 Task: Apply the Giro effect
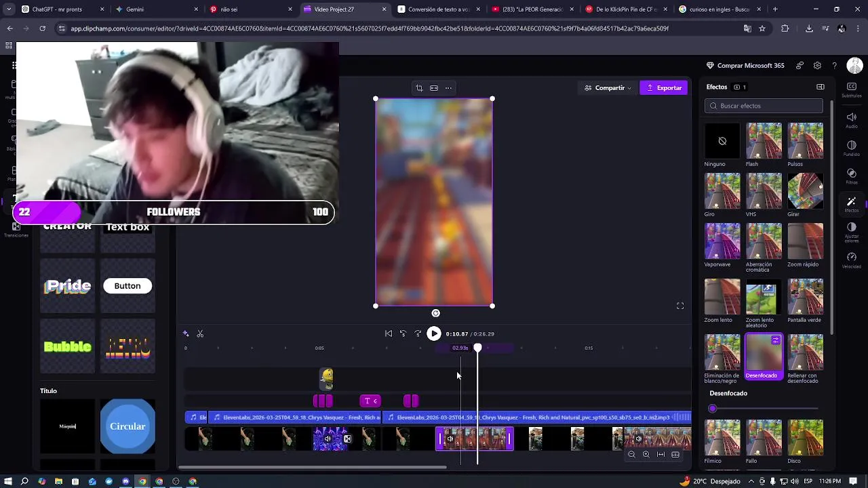722,191
